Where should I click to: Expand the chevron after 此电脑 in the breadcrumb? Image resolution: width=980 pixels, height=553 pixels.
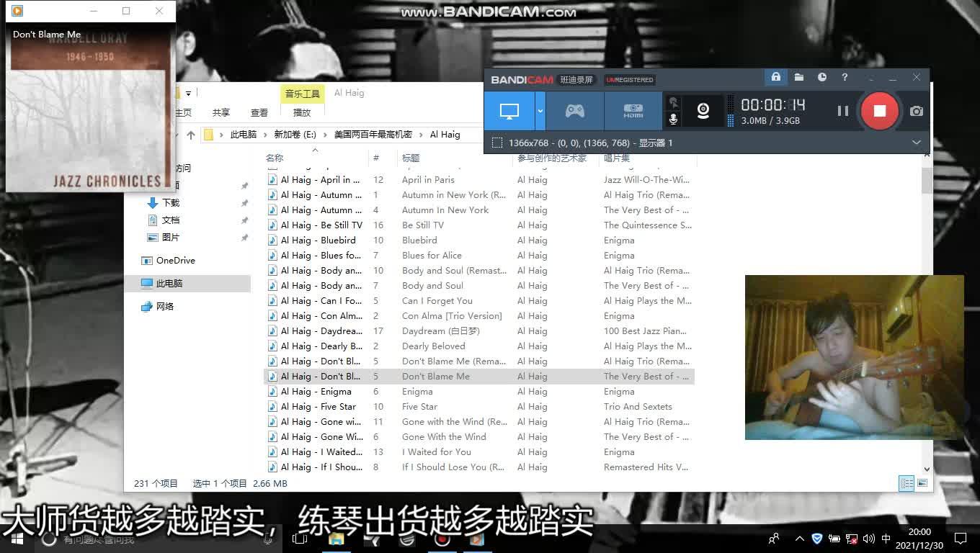coord(265,135)
